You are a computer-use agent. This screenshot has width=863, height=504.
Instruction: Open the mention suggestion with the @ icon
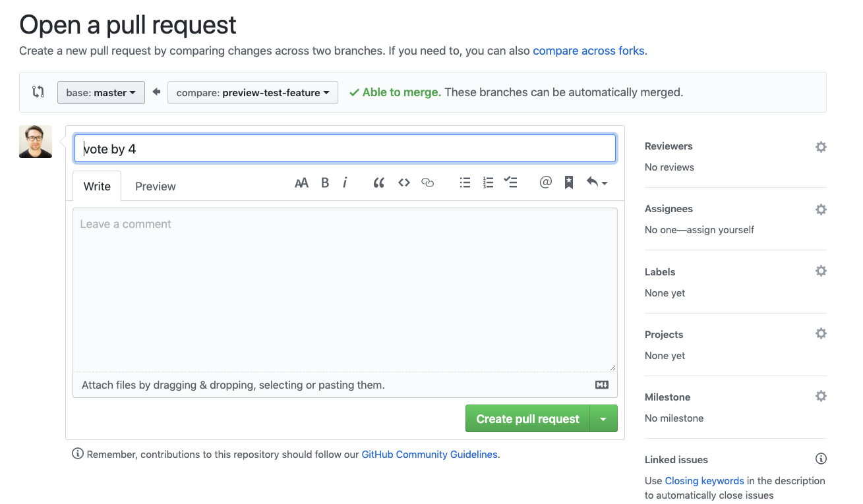click(545, 182)
